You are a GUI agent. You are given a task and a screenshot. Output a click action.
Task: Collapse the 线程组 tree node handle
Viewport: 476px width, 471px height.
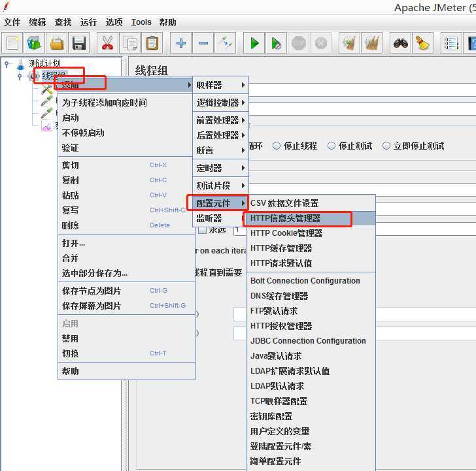[20, 76]
